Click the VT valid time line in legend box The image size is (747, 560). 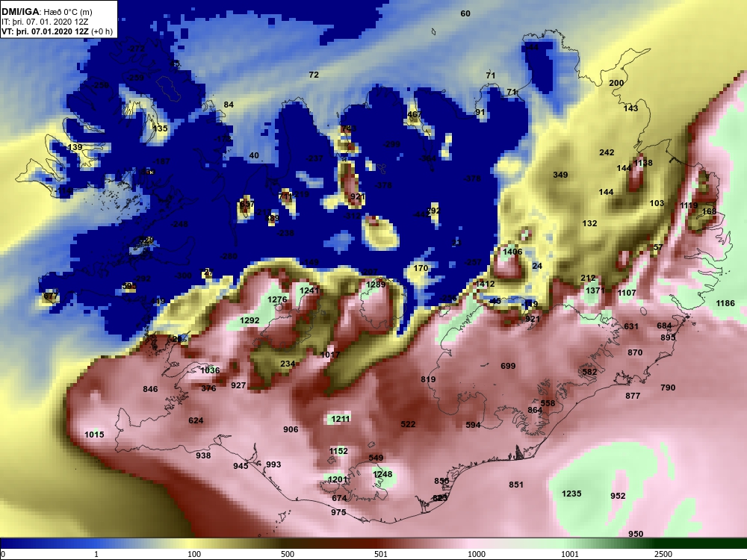coord(58,31)
